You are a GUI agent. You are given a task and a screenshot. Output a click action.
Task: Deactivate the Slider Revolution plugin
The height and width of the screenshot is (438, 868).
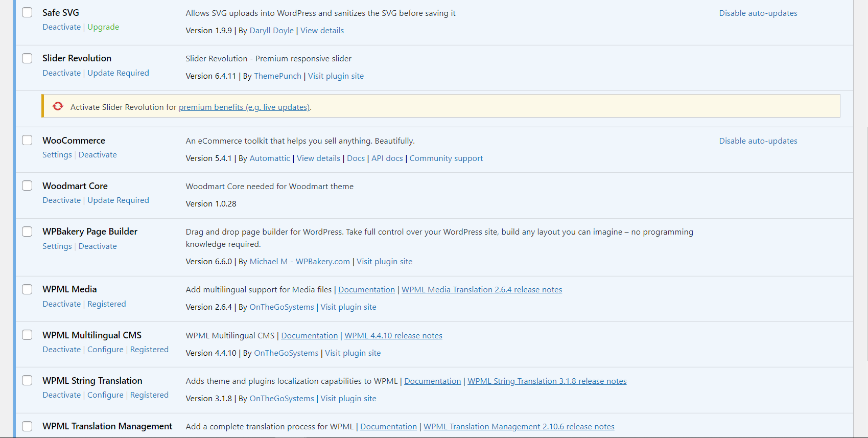(x=61, y=73)
